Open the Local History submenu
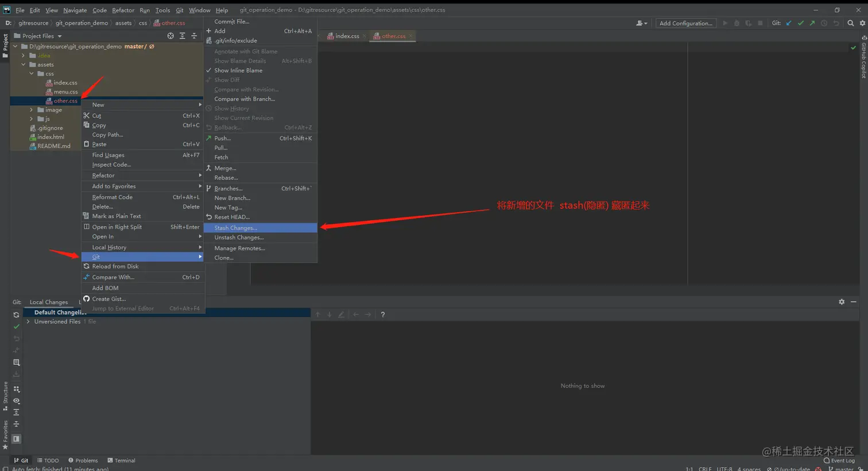Image resolution: width=868 pixels, height=471 pixels. tap(142, 247)
